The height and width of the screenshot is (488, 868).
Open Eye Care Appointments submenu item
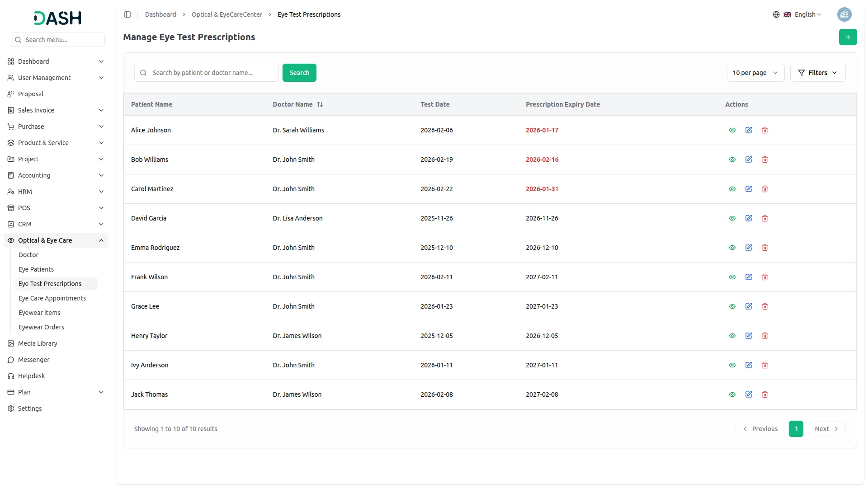[52, 298]
